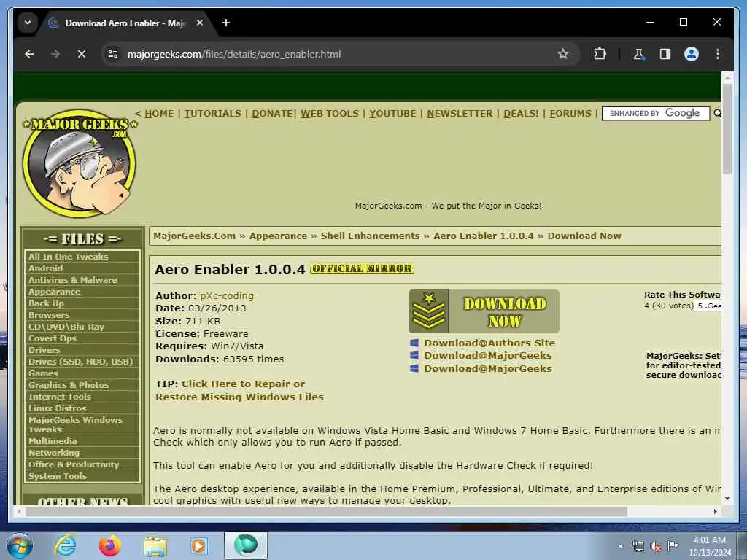Screen dimensions: 747x560
Task: Open the Windows Start orb
Action: (20, 545)
